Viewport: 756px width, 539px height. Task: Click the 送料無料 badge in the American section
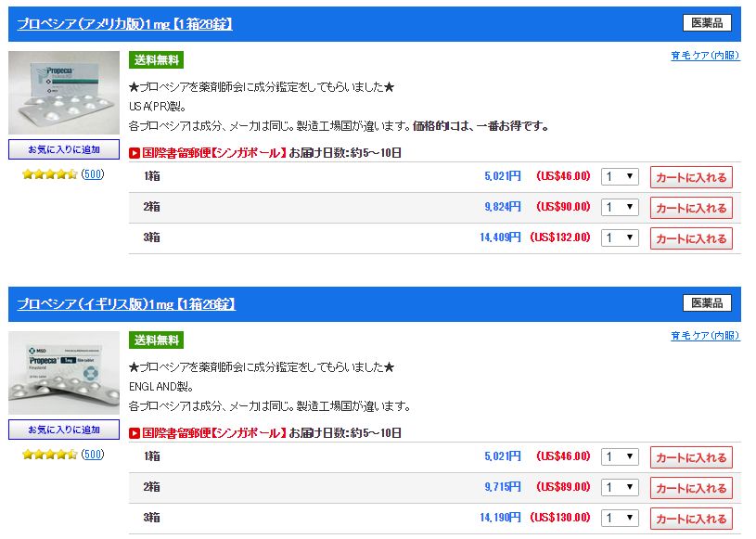pos(156,60)
